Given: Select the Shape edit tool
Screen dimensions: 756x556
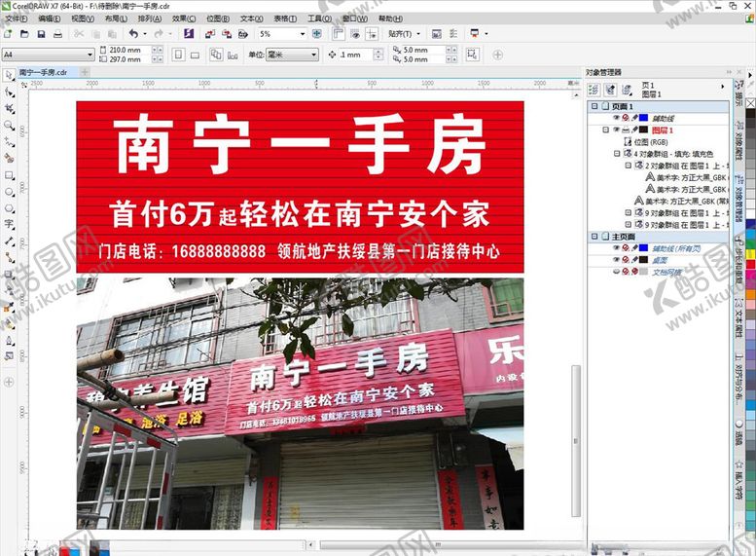Looking at the screenshot, I should pos(9,92).
